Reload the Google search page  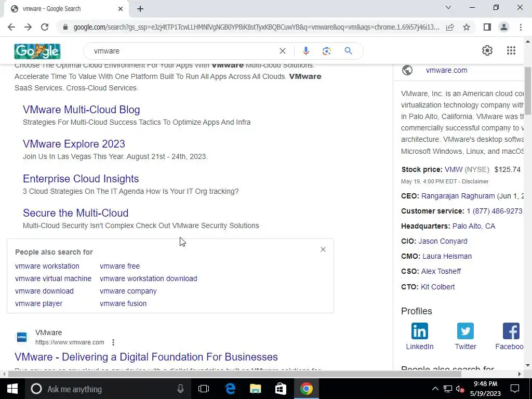tap(45, 27)
